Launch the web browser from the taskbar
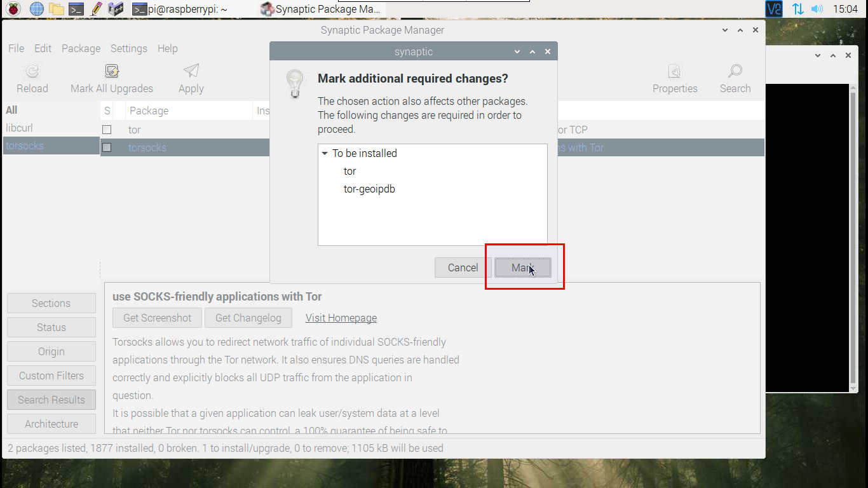The height and width of the screenshot is (488, 868). pyautogui.click(x=37, y=9)
